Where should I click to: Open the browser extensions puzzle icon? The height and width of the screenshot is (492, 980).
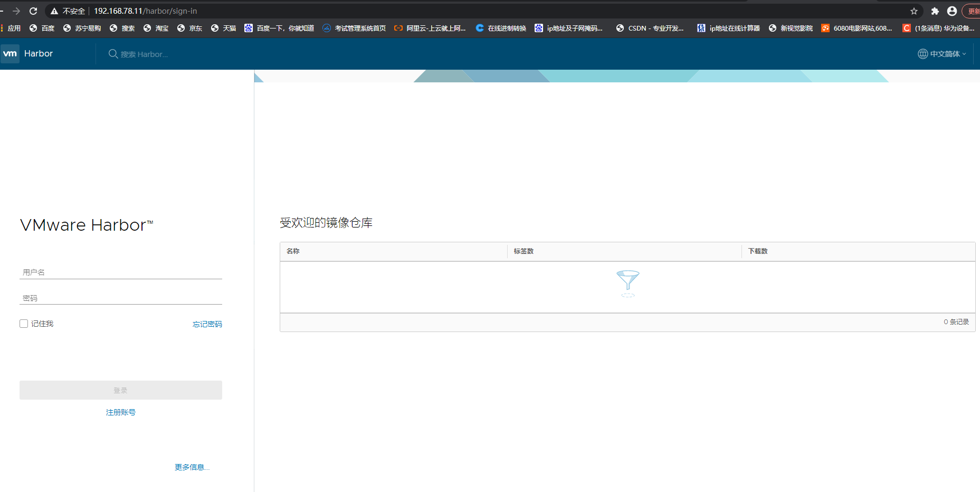935,11
